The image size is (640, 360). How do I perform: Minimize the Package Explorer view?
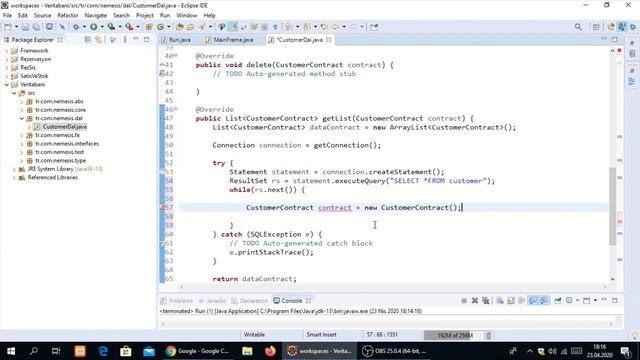pyautogui.click(x=136, y=39)
